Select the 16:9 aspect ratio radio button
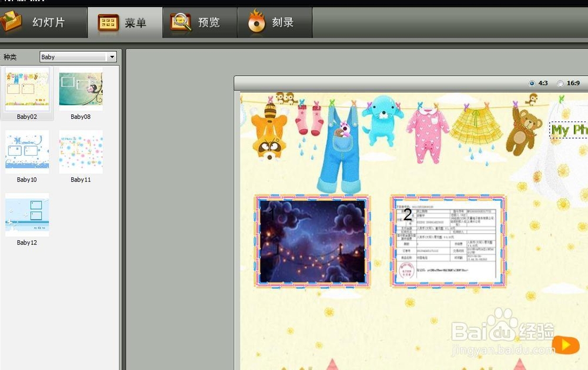This screenshot has height=370, width=588. click(560, 83)
